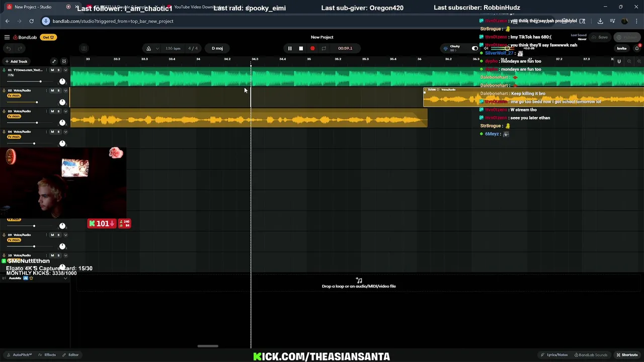Reload the browser page

31,21
